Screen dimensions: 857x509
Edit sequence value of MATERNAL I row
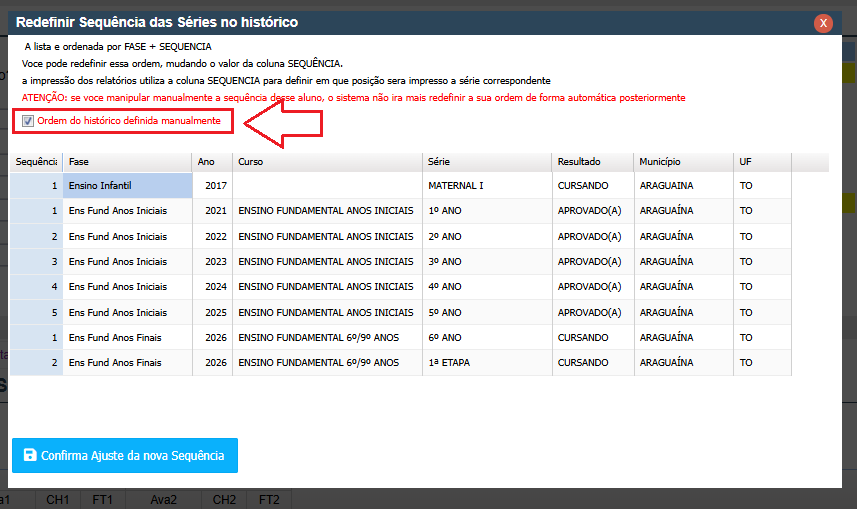pos(37,186)
